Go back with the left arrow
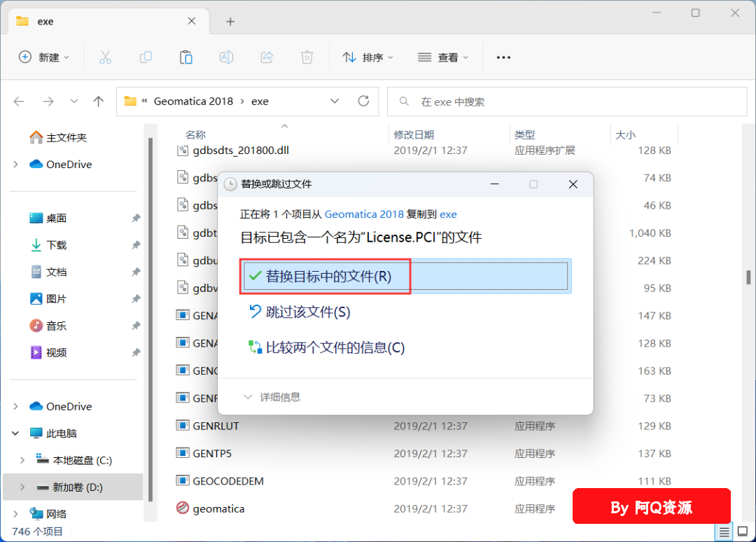756x542 pixels. coord(20,102)
